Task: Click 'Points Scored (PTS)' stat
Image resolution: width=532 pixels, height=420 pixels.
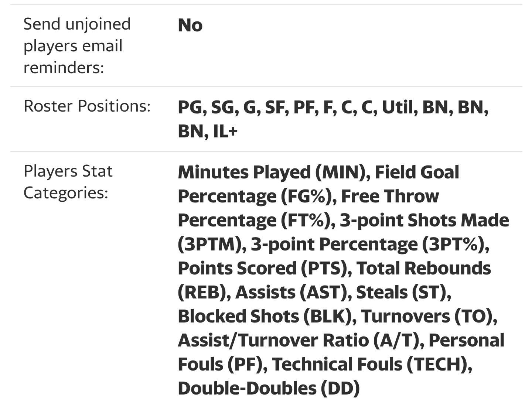Action: (x=263, y=268)
